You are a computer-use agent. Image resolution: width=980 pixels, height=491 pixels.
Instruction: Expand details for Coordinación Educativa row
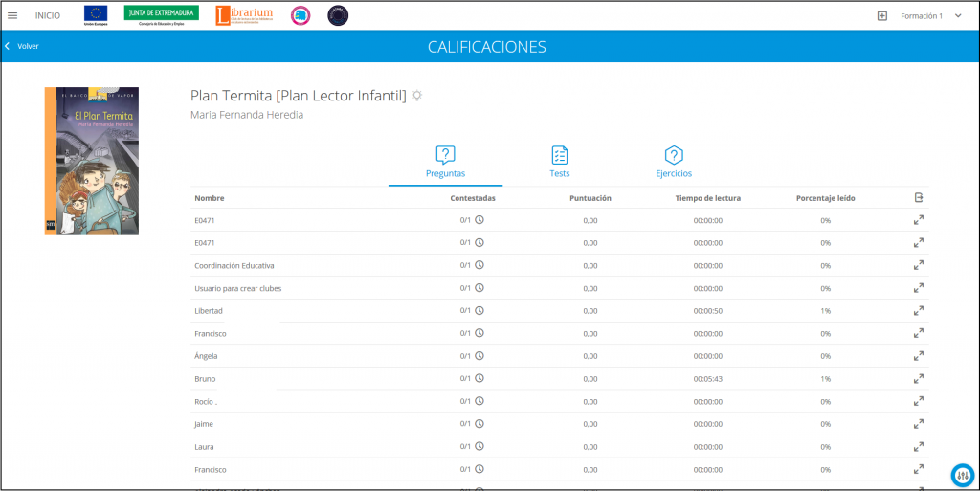coord(918,265)
